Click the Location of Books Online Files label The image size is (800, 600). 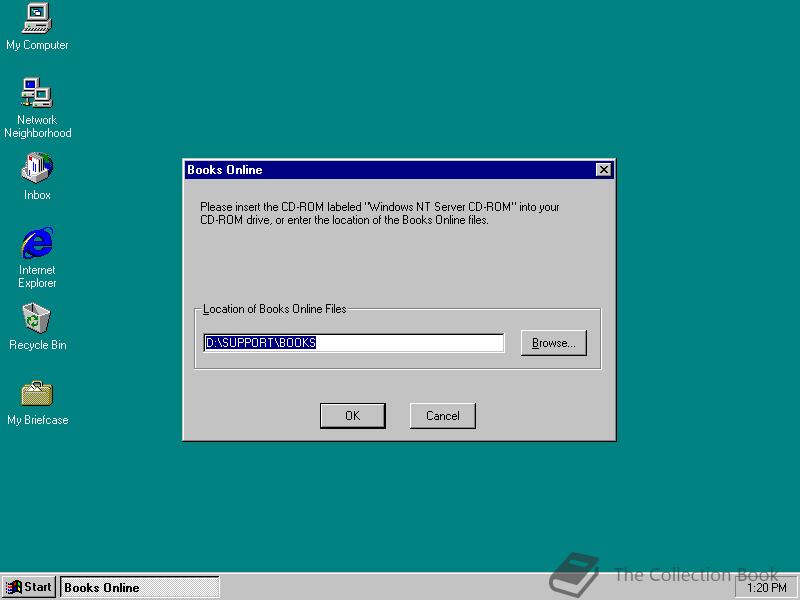click(274, 309)
